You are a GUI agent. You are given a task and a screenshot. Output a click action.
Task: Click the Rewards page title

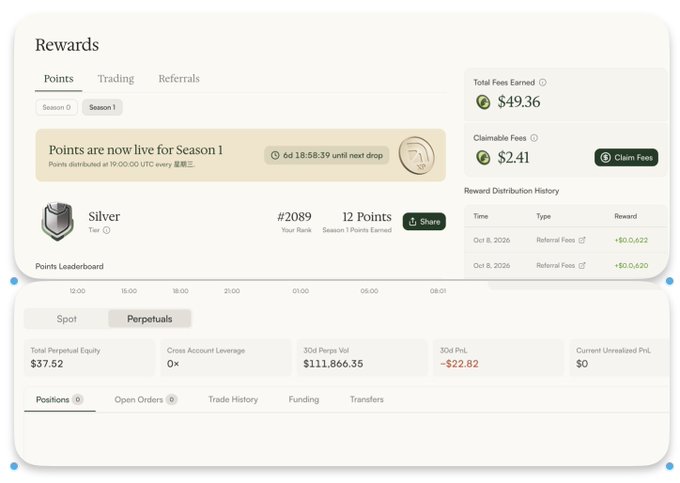tap(67, 45)
